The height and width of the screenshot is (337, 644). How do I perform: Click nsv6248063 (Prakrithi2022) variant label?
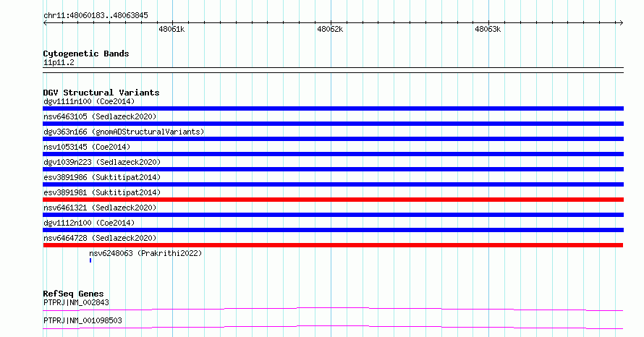[145, 253]
